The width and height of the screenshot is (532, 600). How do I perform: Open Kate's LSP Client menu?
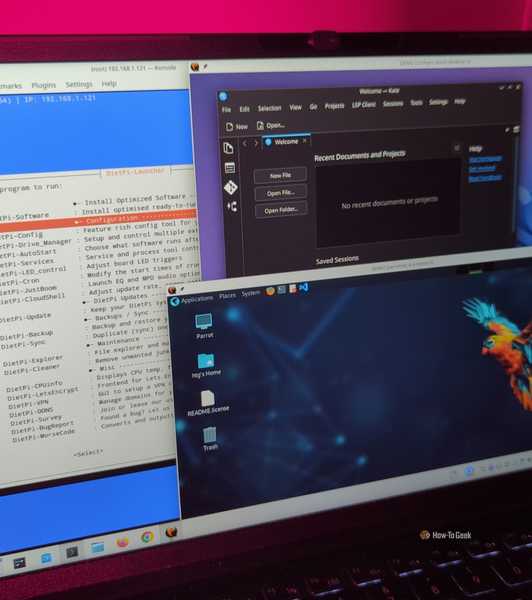click(x=364, y=105)
